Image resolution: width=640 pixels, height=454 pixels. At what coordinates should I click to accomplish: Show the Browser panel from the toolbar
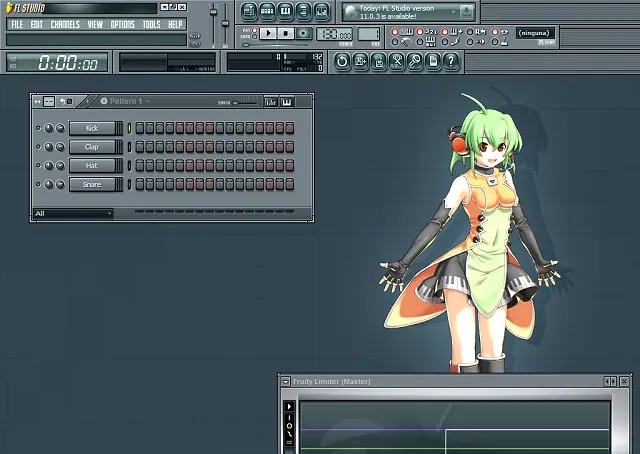[303, 11]
